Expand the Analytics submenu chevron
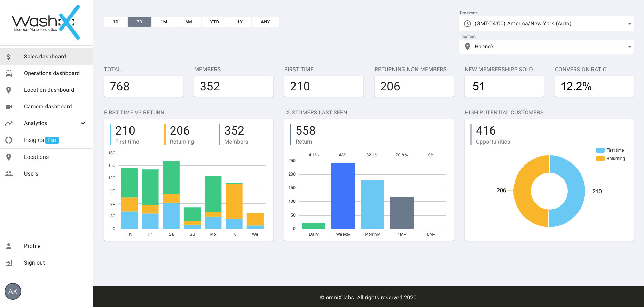644x307 pixels. (x=83, y=123)
